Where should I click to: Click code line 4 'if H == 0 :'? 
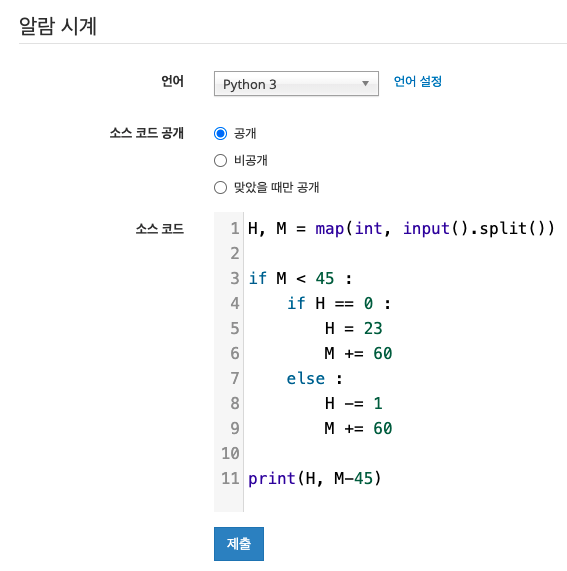[339, 303]
